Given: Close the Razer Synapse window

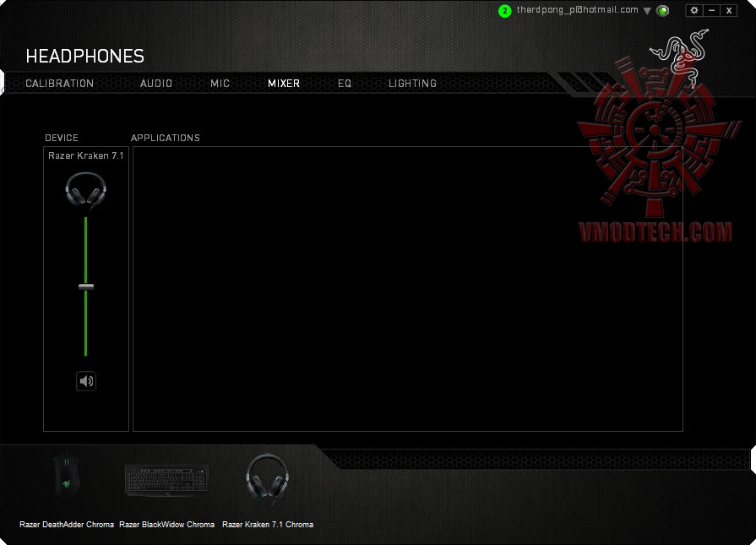Looking at the screenshot, I should coord(729,10).
